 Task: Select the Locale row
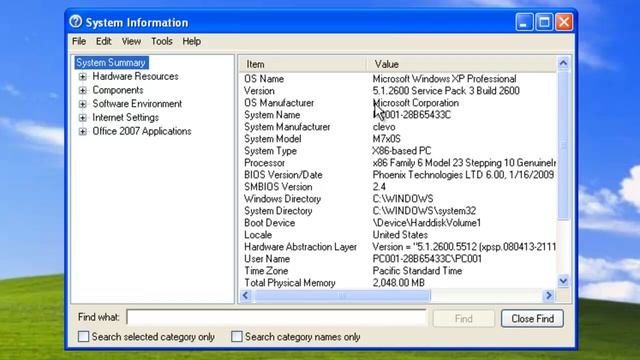coord(397,235)
